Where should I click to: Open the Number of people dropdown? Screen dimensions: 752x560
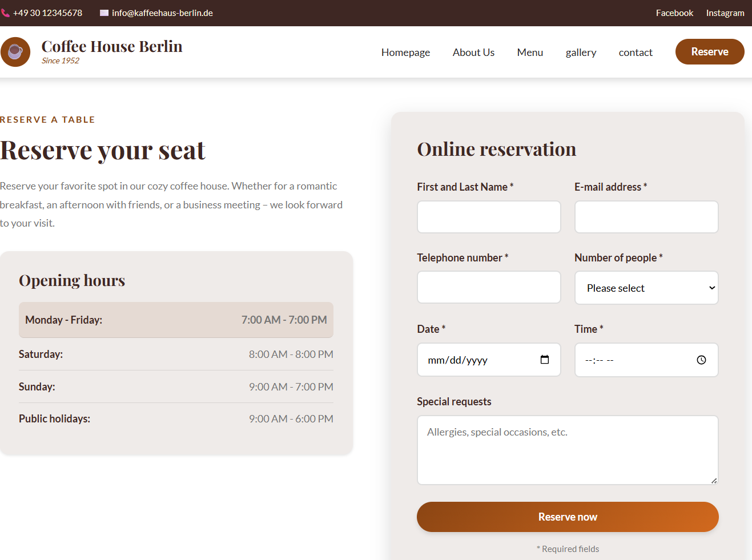(x=646, y=288)
